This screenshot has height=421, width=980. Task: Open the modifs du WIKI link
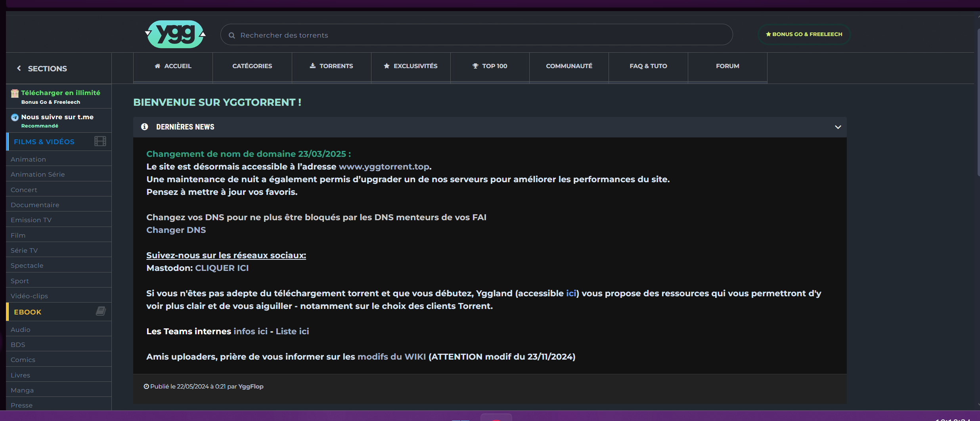(391, 357)
